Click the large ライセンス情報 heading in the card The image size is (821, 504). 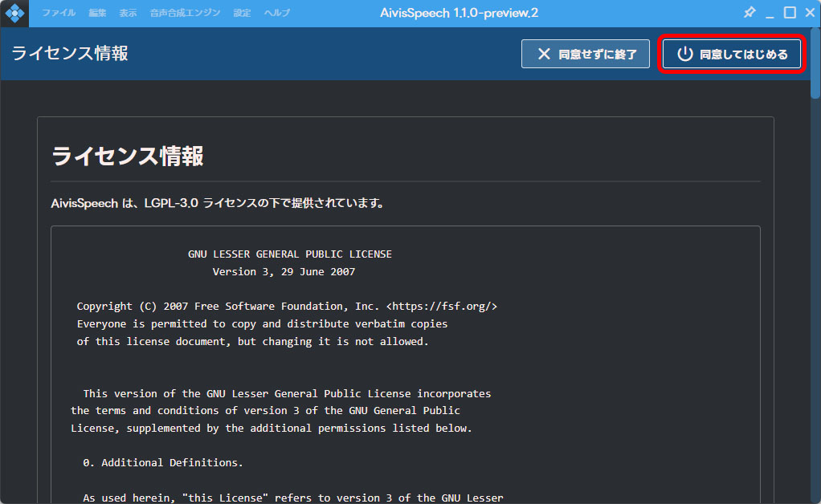(x=127, y=156)
